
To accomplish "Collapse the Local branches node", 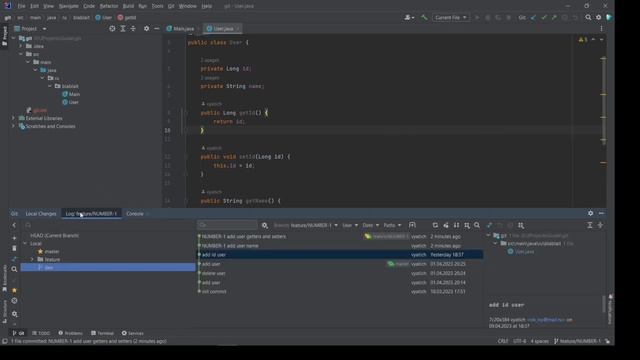I will tap(25, 244).
